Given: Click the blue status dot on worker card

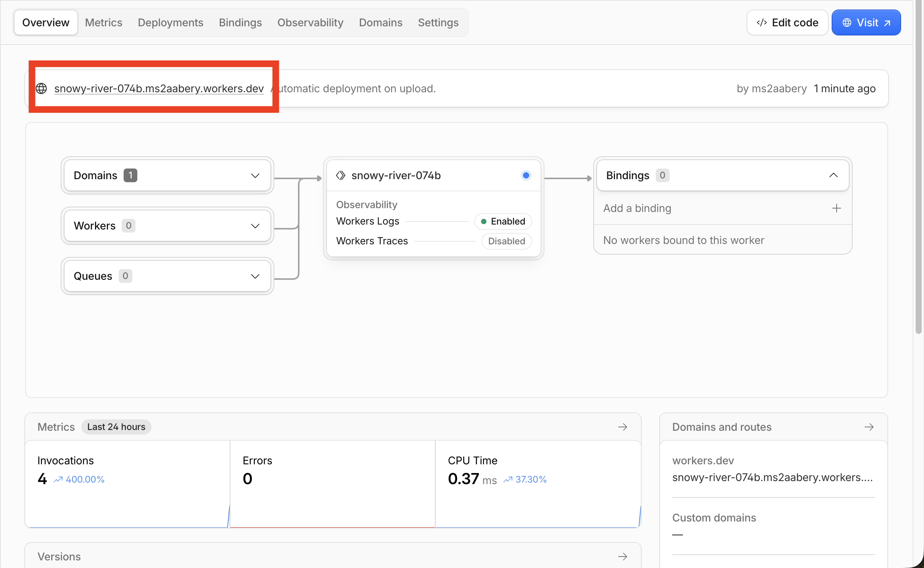Looking at the screenshot, I should [526, 175].
